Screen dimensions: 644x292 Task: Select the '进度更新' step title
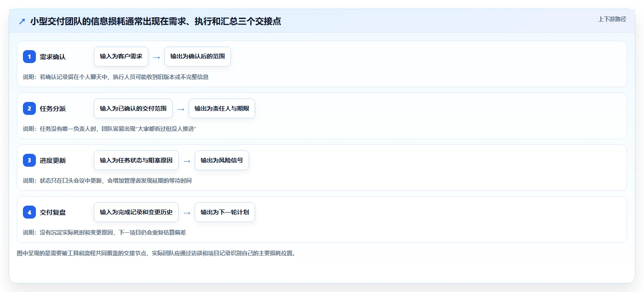tap(53, 160)
